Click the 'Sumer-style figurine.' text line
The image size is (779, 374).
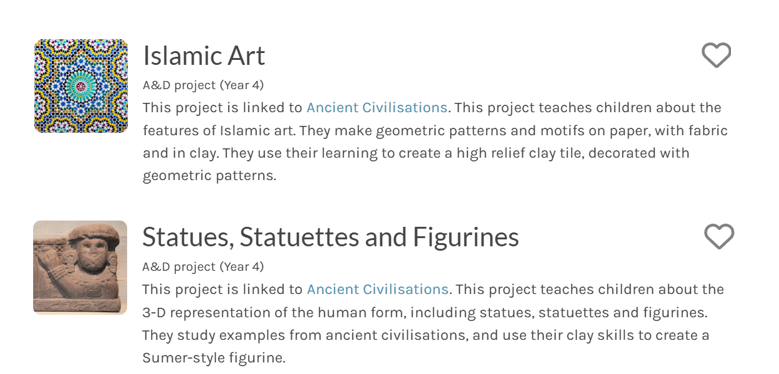[x=214, y=358]
